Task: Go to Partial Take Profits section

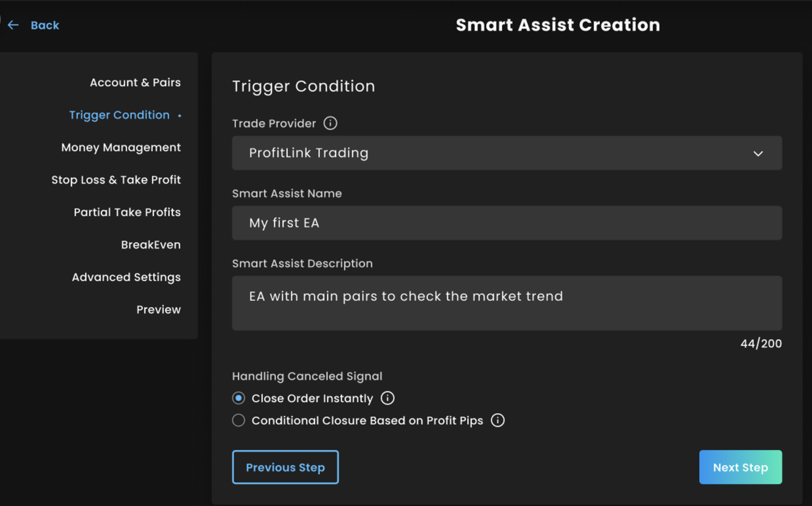Action: (x=127, y=212)
